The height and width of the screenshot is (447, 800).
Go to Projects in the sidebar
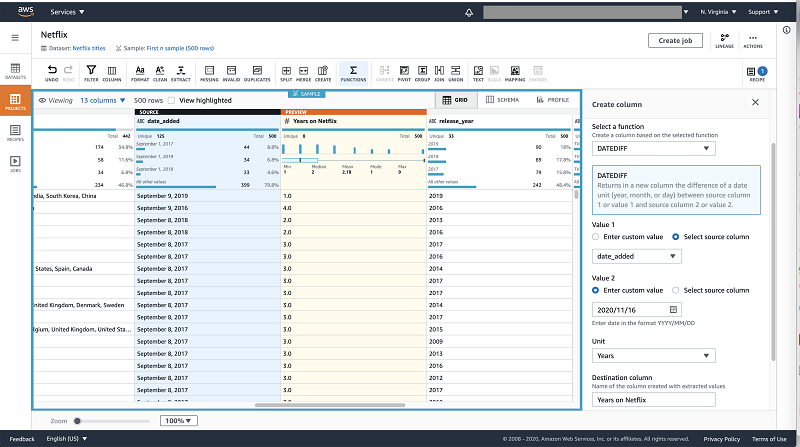pos(15,101)
